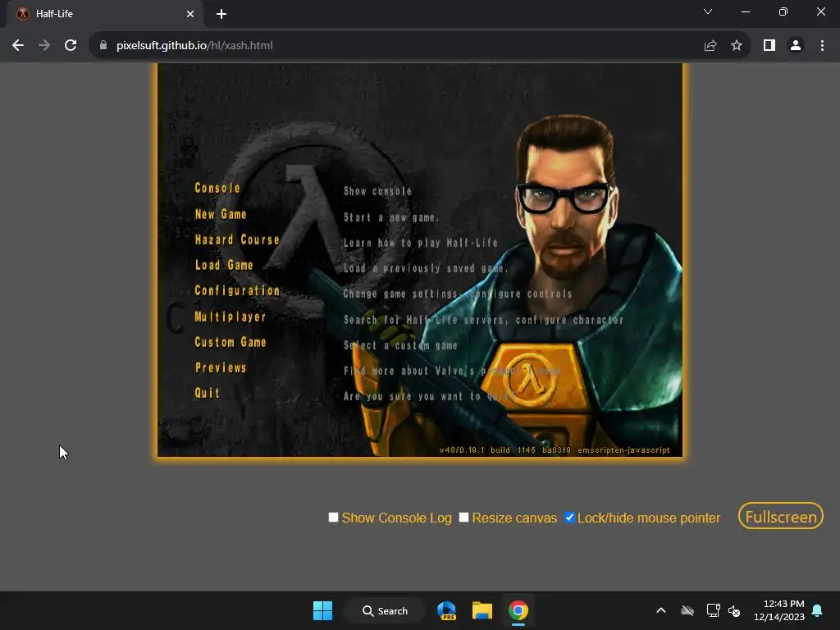
Task: Click the 'Show console' description text
Action: pos(377,191)
